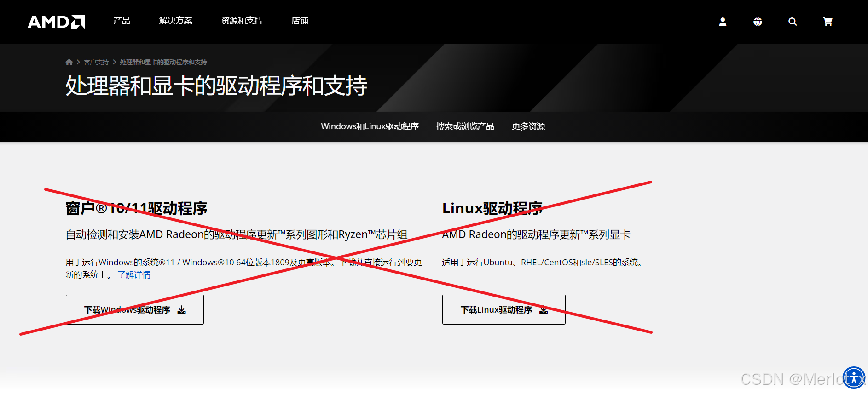This screenshot has height=394, width=868.
Task: Open the 店铺 menu item
Action: coord(300,21)
